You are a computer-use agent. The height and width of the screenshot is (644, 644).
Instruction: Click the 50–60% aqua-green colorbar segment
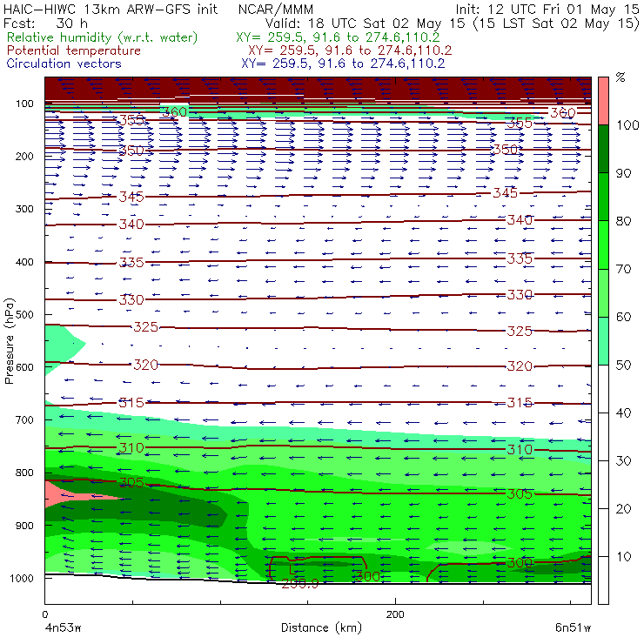click(x=603, y=341)
